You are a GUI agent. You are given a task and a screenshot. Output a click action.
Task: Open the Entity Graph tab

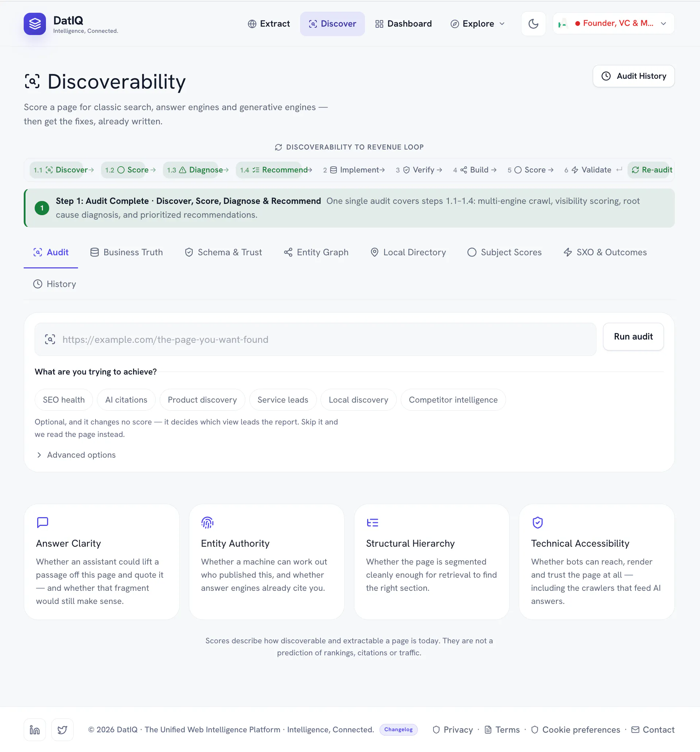(316, 252)
